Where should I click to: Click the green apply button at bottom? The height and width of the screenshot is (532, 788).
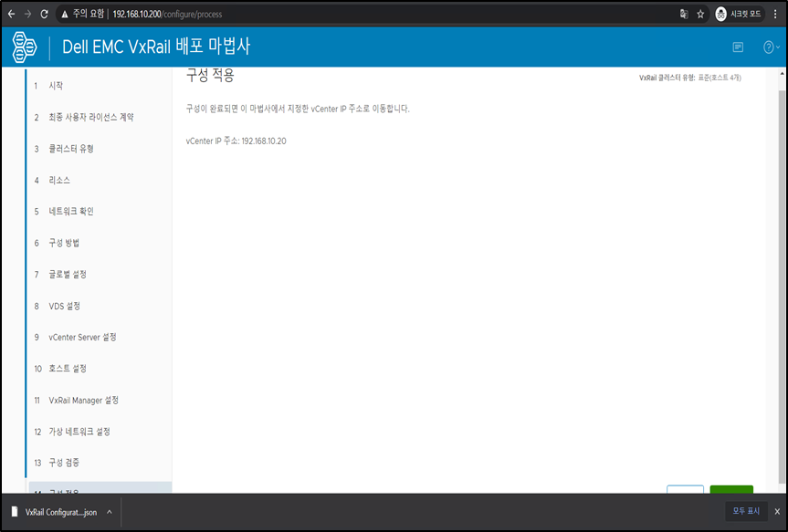731,489
